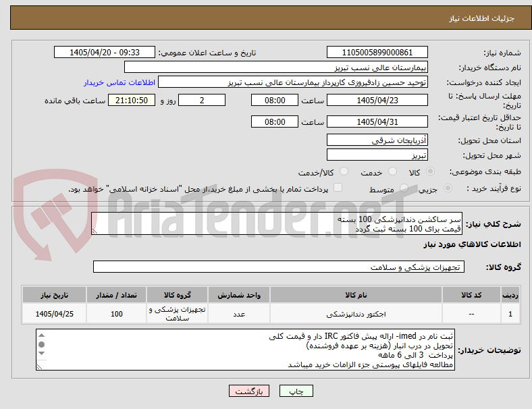Click the general need description text area

pos(277,223)
